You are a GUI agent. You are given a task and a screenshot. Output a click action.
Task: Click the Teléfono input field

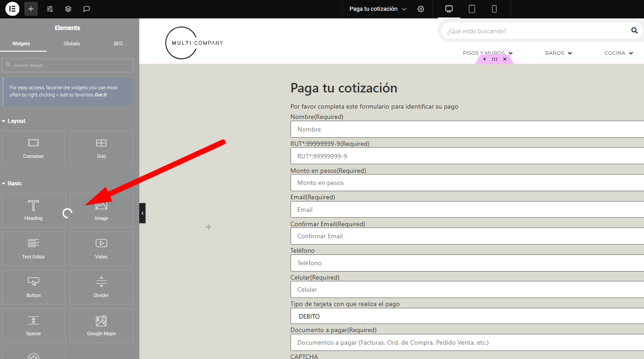point(467,263)
